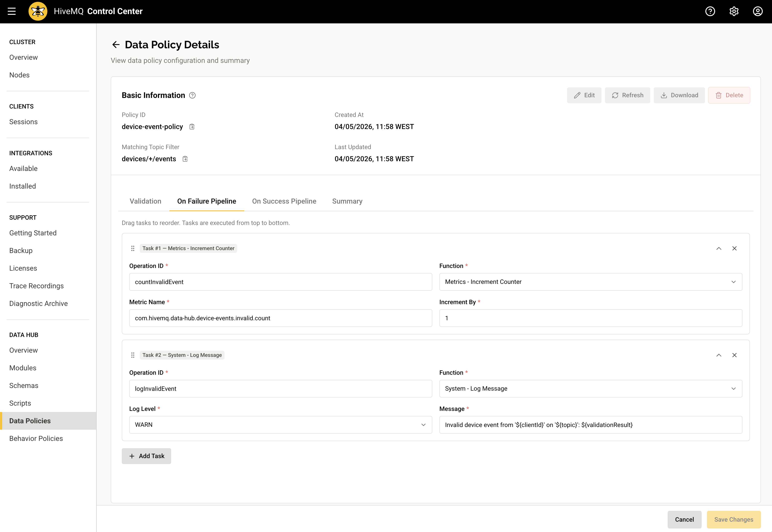Click the HiveMQ bee logo
The image size is (772, 532).
click(38, 11)
